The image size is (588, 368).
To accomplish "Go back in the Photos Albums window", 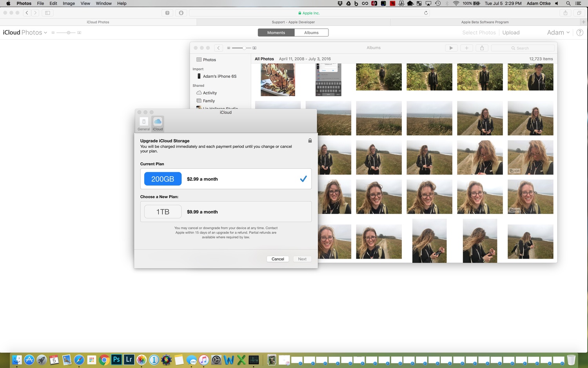I will pos(219,48).
